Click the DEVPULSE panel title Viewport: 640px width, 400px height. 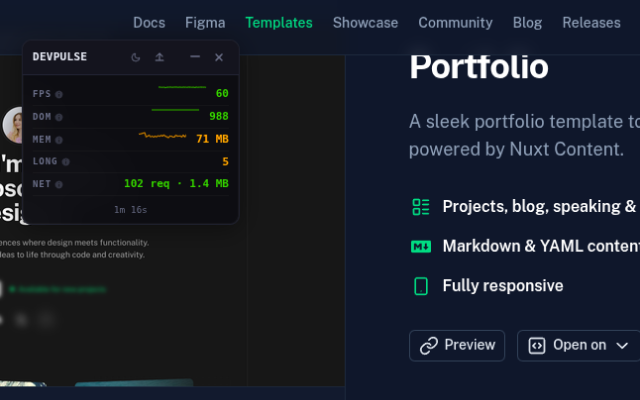pos(60,57)
